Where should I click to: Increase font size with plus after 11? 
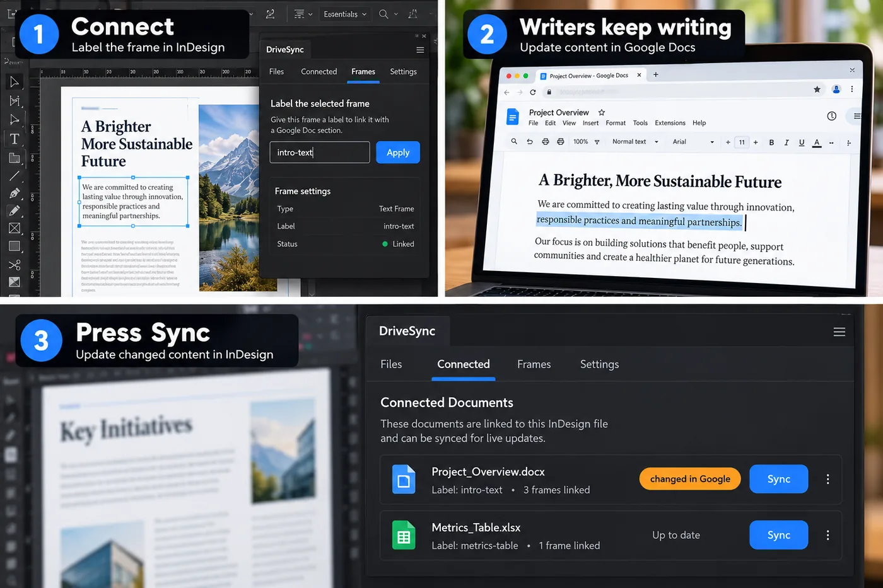click(756, 142)
